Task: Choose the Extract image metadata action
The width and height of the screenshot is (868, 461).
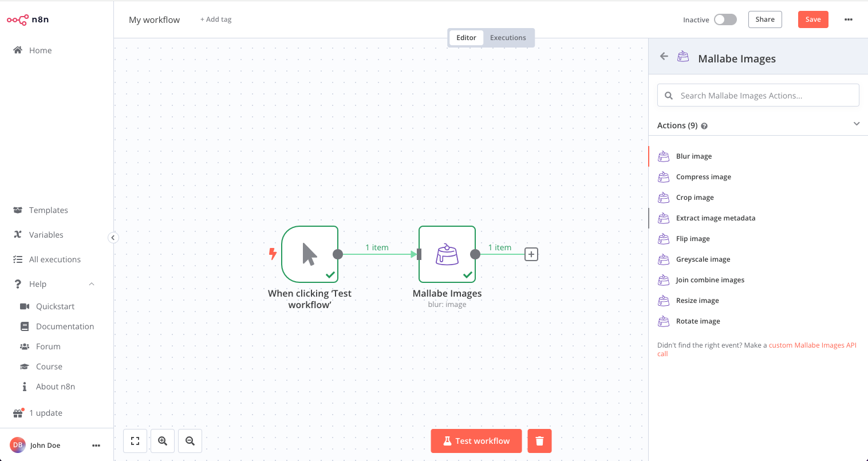Action: (x=758, y=218)
